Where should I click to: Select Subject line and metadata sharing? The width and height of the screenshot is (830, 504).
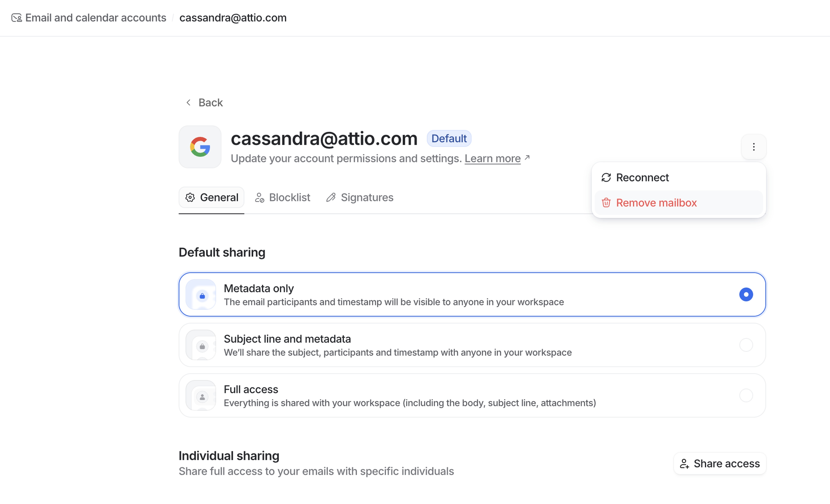pos(746,345)
